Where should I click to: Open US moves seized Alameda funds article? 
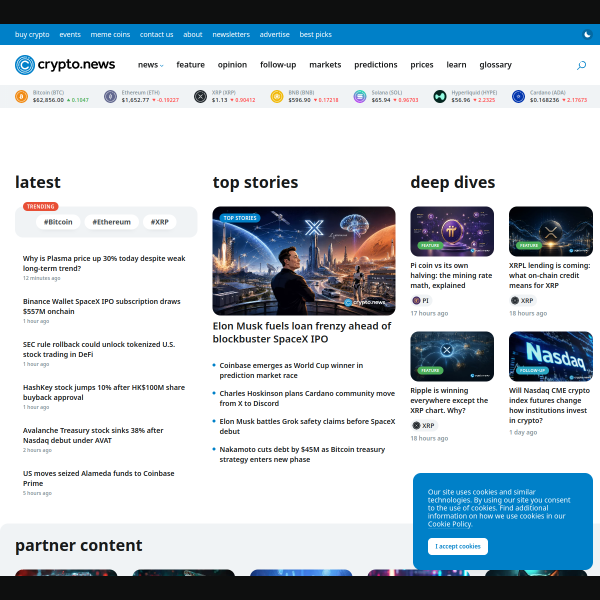click(x=99, y=478)
